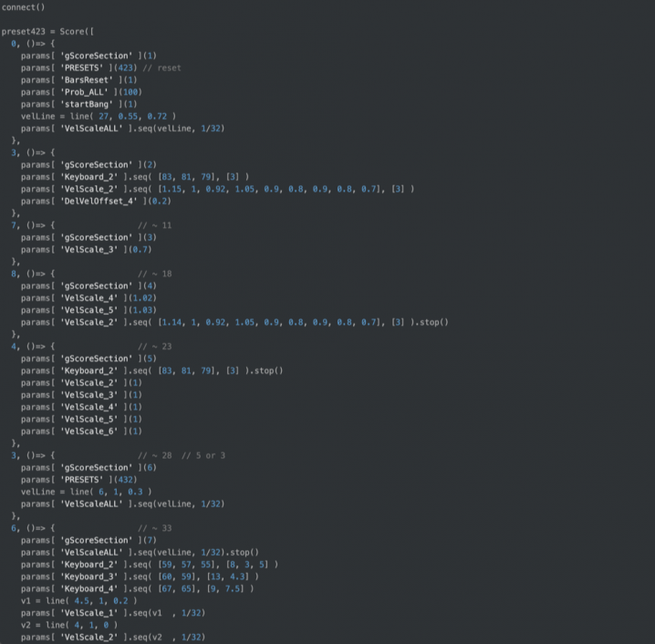Click the 'Keyboard_3' parameter string
Viewport: 655px width, 644px height.
(x=88, y=576)
